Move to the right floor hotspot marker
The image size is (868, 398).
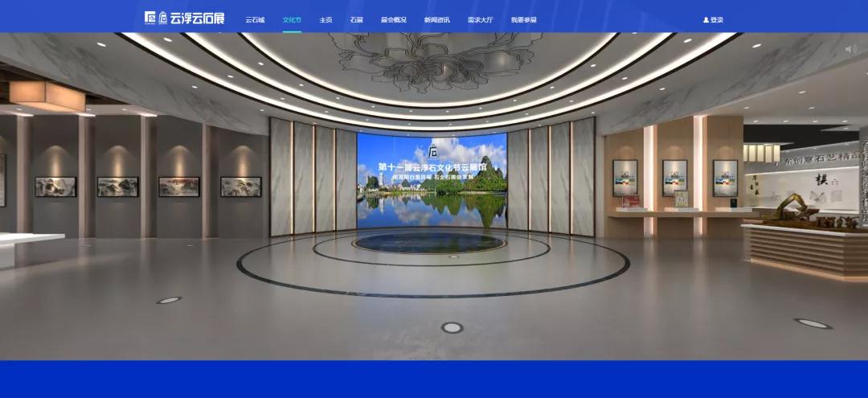click(x=813, y=323)
